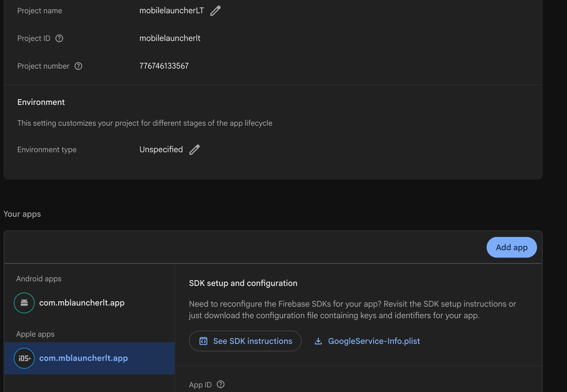Click the plist download arrow icon
This screenshot has width=567, height=392.
tap(318, 341)
